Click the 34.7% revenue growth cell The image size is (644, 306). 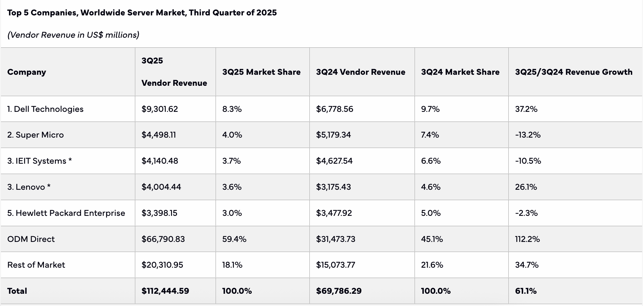[527, 265]
